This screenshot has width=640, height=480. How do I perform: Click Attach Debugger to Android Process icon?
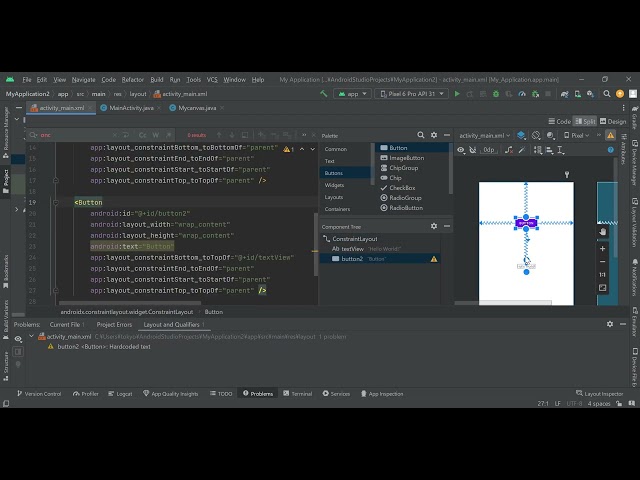click(x=536, y=94)
